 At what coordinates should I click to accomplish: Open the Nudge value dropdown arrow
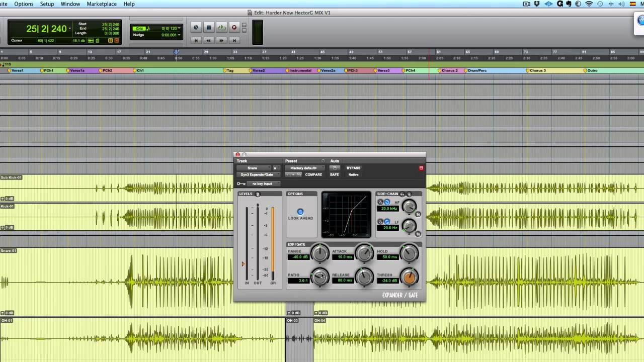[179, 35]
